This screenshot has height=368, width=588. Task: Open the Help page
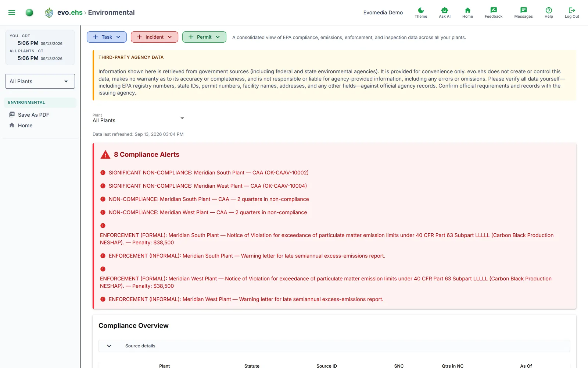[x=549, y=13]
